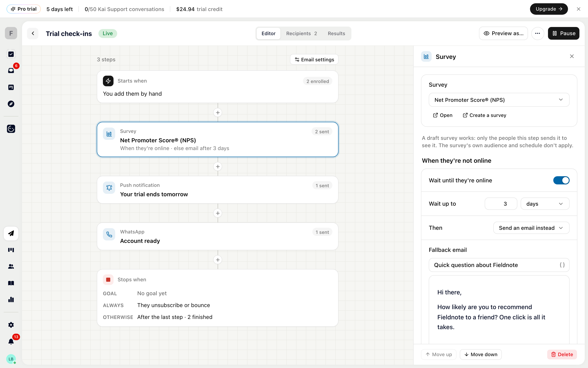Add step below the Survey card
This screenshot has width=588, height=368.
218,167
